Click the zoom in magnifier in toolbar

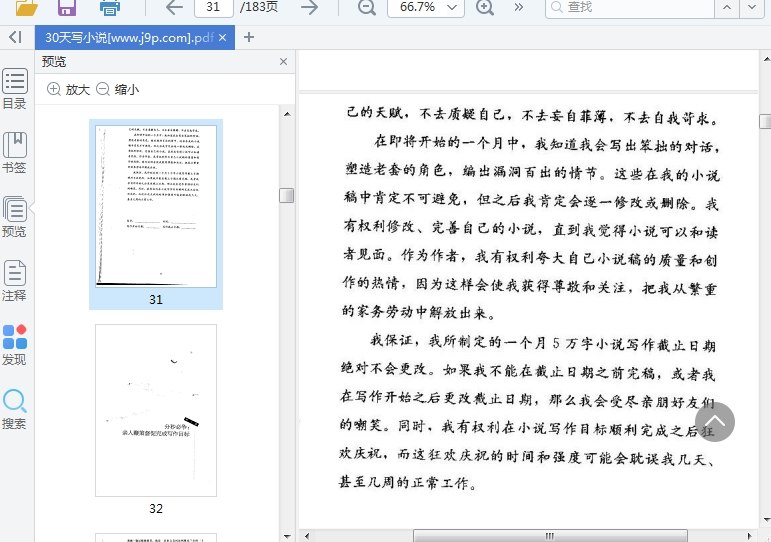485,8
